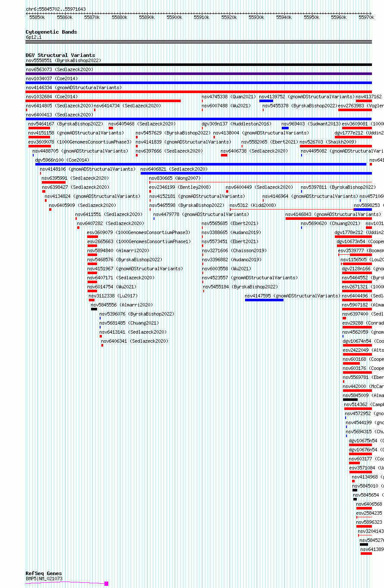Select the nsv1032684 (Coe2014) variant label
This screenshot has width=384, height=588.
click(x=52, y=97)
